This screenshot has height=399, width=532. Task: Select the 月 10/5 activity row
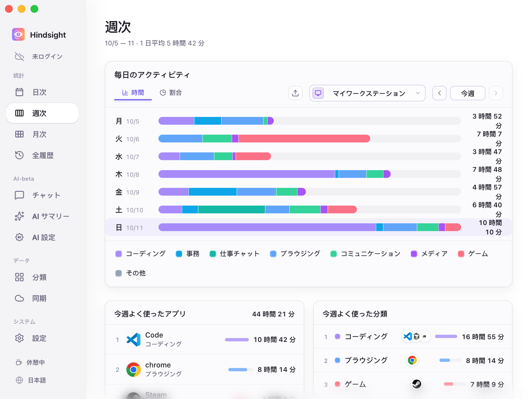pyautogui.click(x=309, y=121)
